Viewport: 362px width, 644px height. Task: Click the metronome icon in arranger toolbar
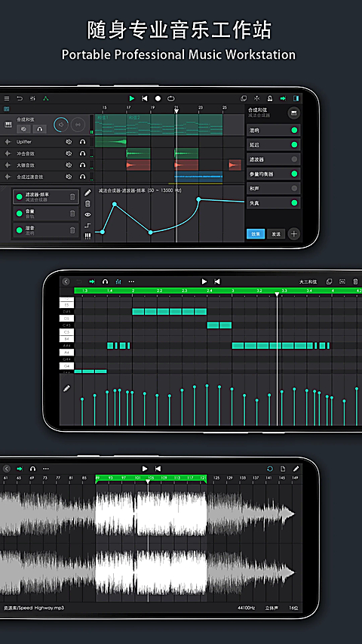pyautogui.click(x=270, y=99)
